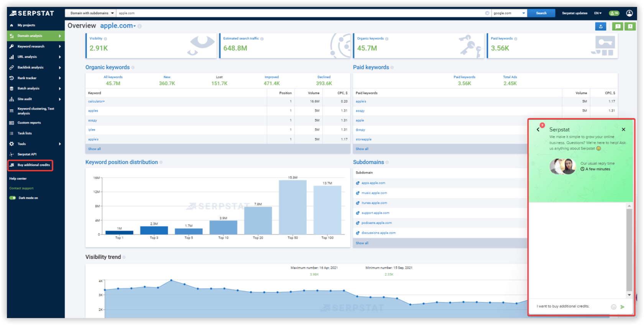The width and height of the screenshot is (644, 325).
Task: Open the google.com search engine dropdown
Action: (x=509, y=13)
